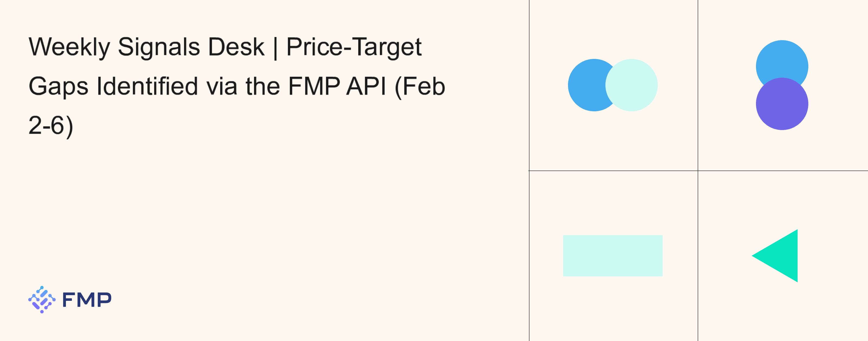Click "FMP API" in the headline text

pos(337,86)
